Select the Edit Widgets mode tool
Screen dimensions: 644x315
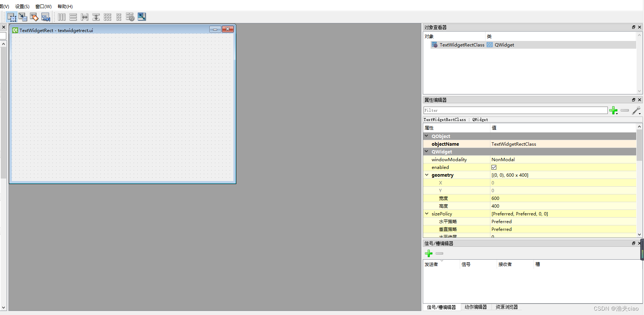point(12,17)
